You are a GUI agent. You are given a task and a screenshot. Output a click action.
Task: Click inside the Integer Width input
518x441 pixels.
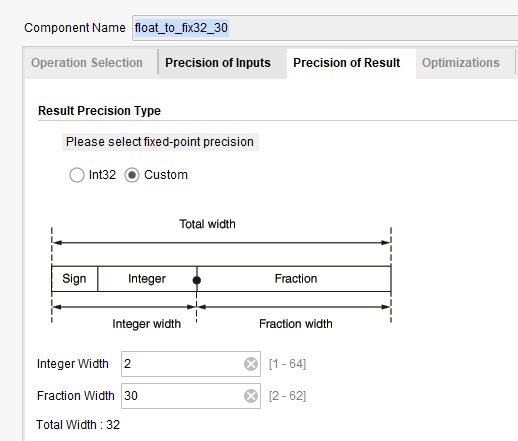(x=183, y=364)
